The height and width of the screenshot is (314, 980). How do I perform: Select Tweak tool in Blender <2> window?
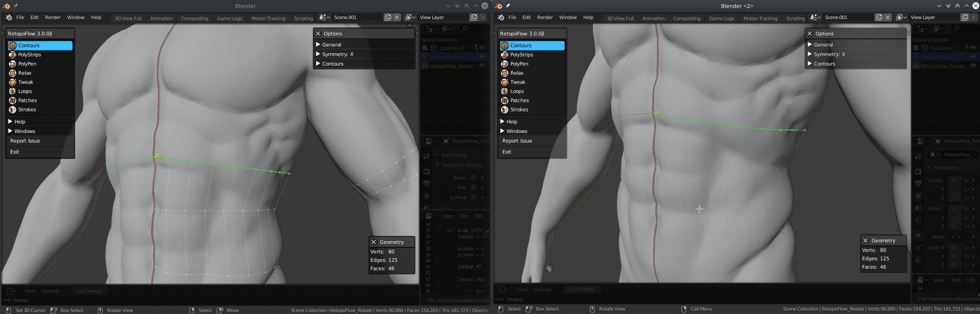click(532, 82)
